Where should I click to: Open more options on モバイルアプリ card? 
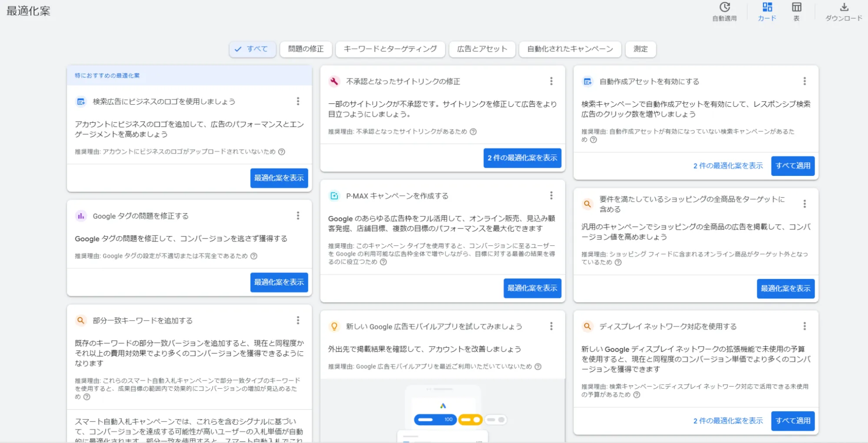pos(551,326)
